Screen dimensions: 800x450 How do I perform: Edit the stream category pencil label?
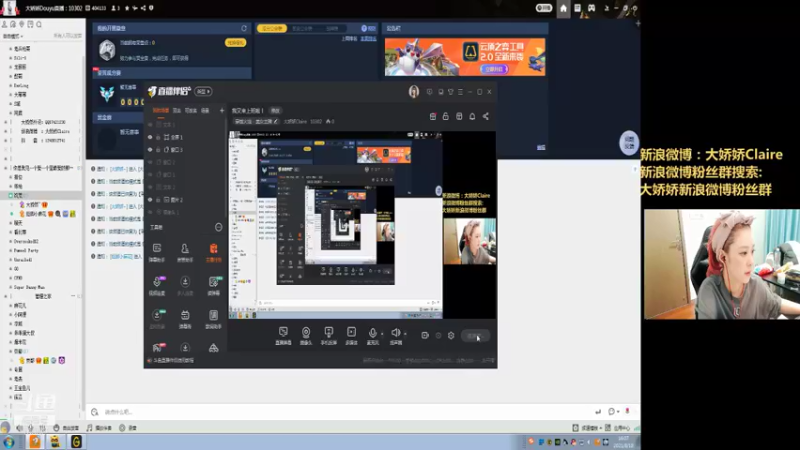pos(256,121)
